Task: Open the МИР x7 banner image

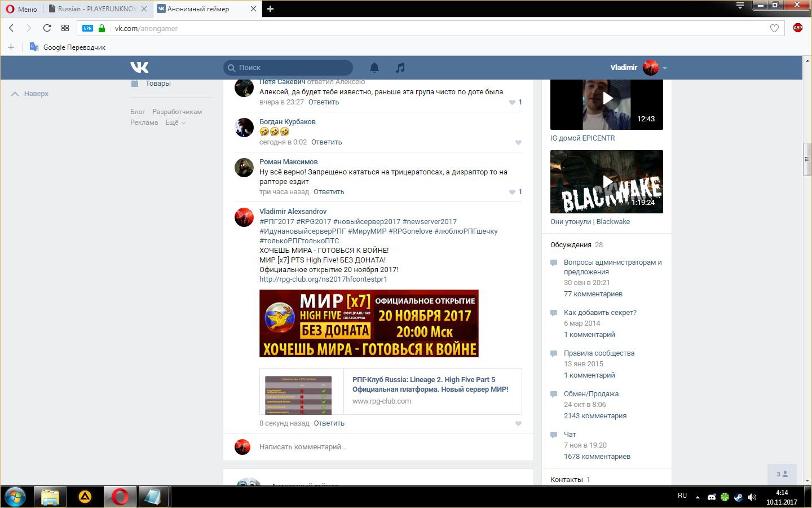Action: click(369, 323)
